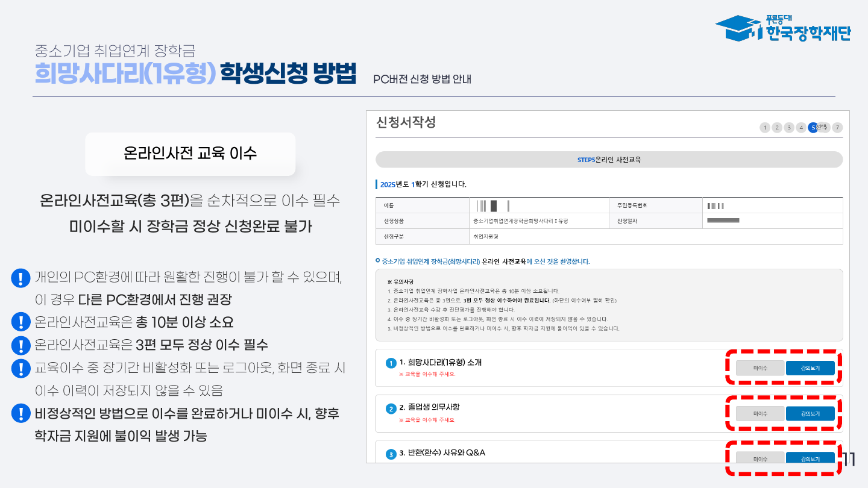Click the 신청서작성 page heading

click(x=405, y=122)
